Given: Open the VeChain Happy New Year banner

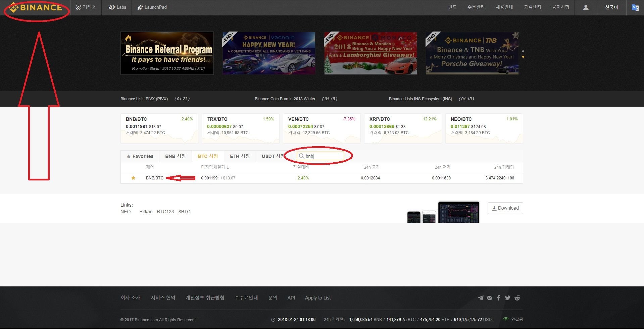Looking at the screenshot, I should coord(269,53).
